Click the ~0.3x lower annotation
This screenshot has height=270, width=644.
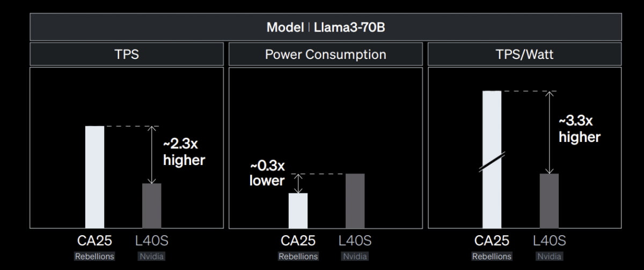[x=267, y=174]
